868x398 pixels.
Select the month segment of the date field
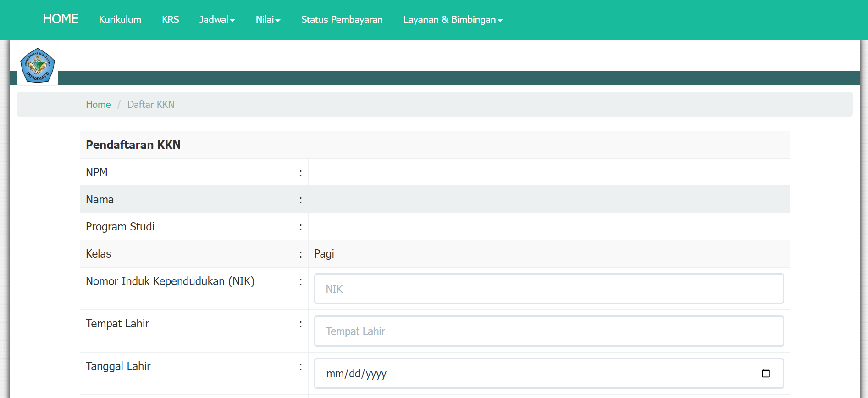[x=334, y=374]
